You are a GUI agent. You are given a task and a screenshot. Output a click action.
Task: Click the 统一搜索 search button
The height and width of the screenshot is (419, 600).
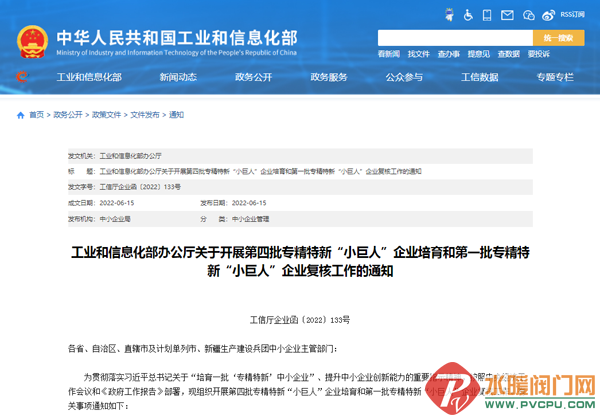(558, 38)
